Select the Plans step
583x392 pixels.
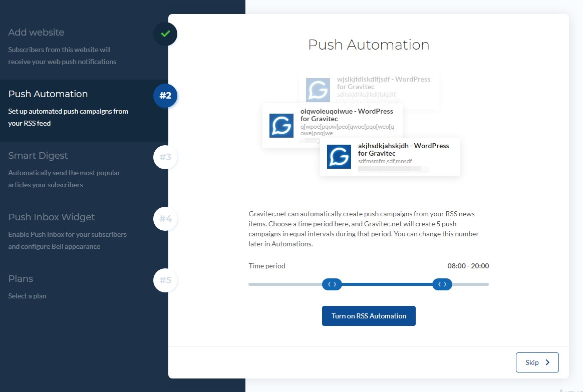84,288
